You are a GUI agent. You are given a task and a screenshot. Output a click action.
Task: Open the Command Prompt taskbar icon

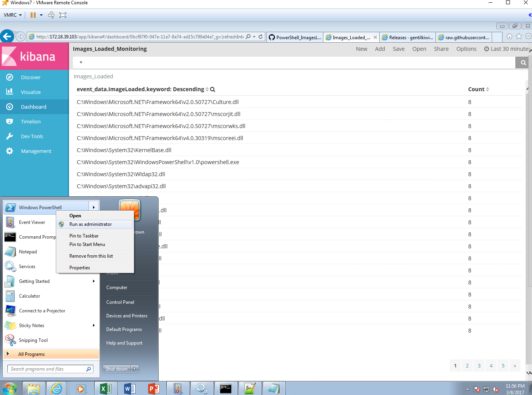pyautogui.click(x=226, y=388)
